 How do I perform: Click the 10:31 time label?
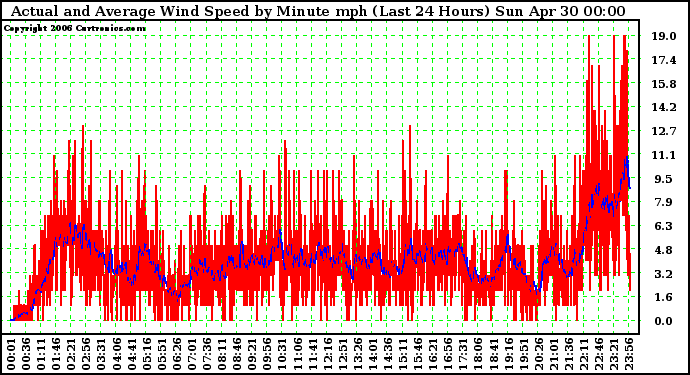[283, 354]
